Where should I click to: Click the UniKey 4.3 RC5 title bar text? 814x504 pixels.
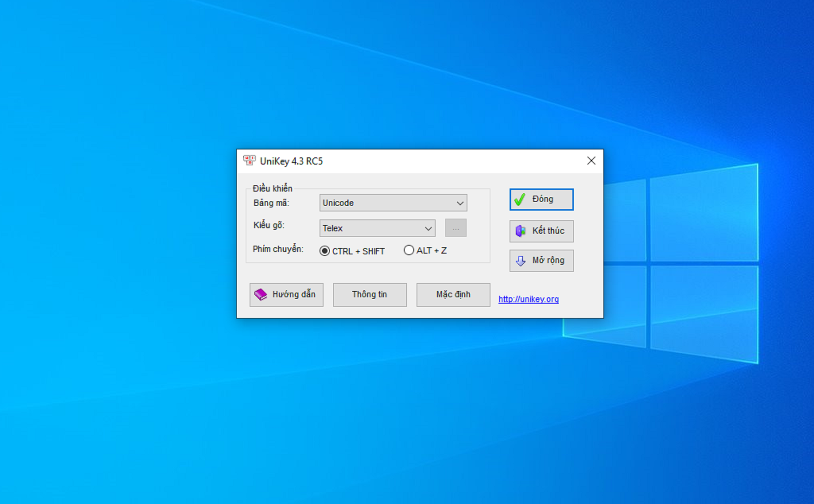pyautogui.click(x=291, y=161)
